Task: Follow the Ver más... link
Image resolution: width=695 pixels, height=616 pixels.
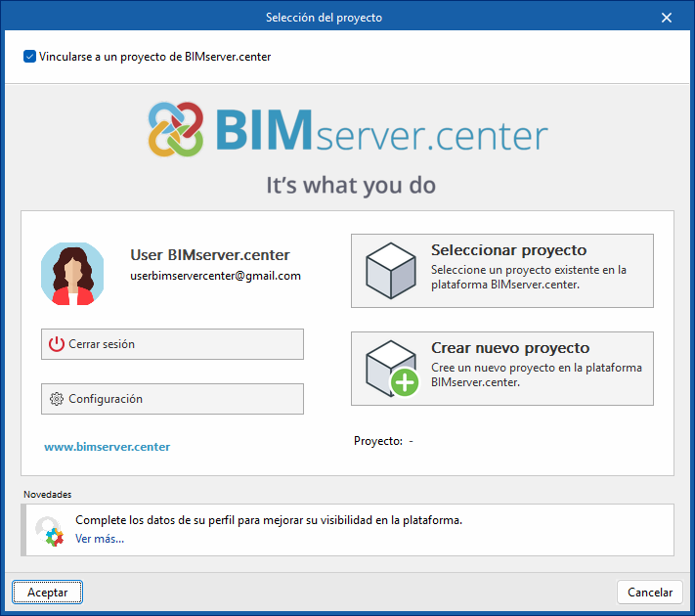Action: (100, 539)
